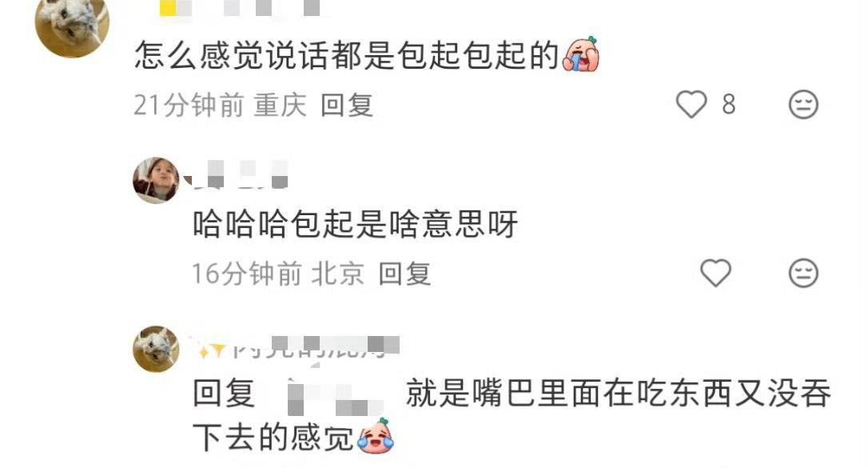Click 回复 under the 21分钟前 comment
The image size is (868, 468).
coord(347,106)
